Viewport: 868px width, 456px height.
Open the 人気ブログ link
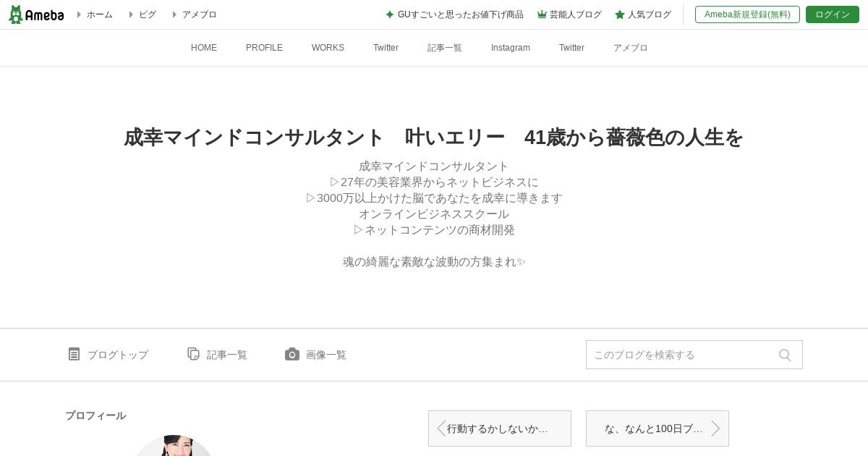(x=650, y=14)
